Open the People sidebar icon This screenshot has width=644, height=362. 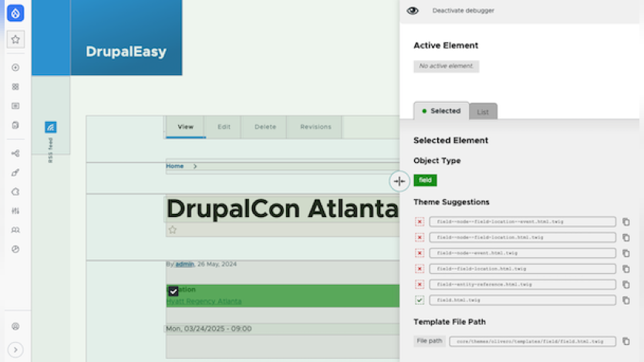(15, 230)
